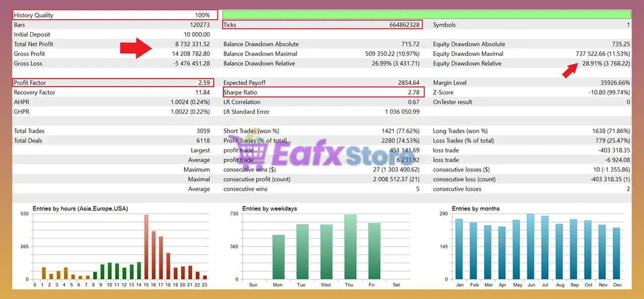Click the Jun bar in months chart

pyautogui.click(x=530, y=247)
